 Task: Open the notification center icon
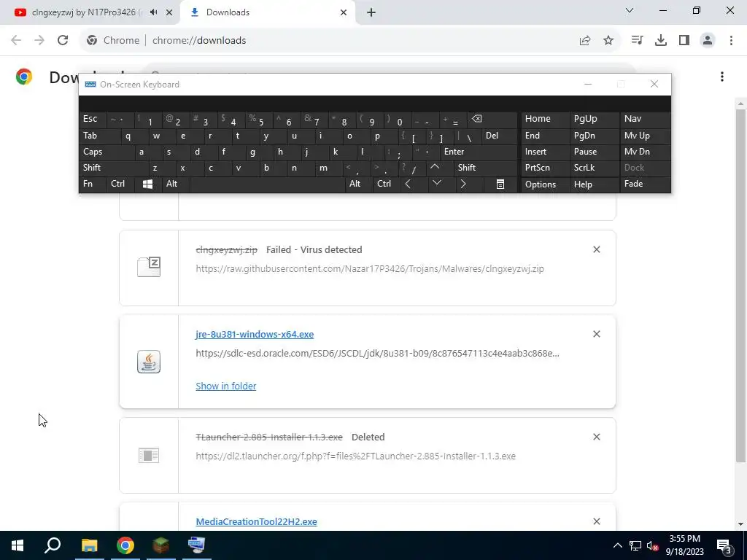pos(724,546)
